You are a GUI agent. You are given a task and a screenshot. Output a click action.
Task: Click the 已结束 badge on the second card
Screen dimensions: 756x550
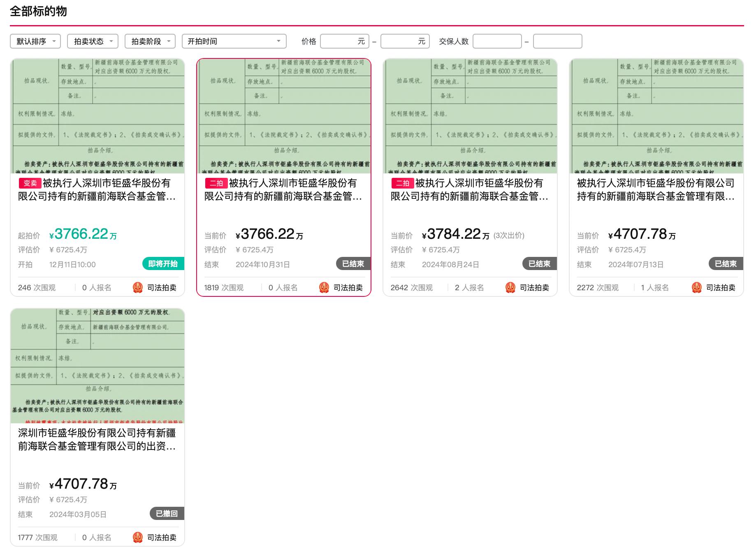(x=352, y=264)
